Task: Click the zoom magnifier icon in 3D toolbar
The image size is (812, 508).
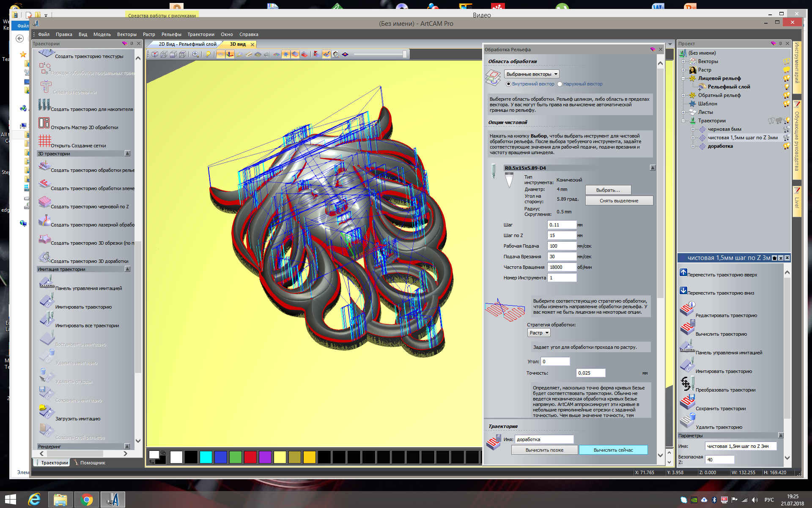Action: (195, 54)
